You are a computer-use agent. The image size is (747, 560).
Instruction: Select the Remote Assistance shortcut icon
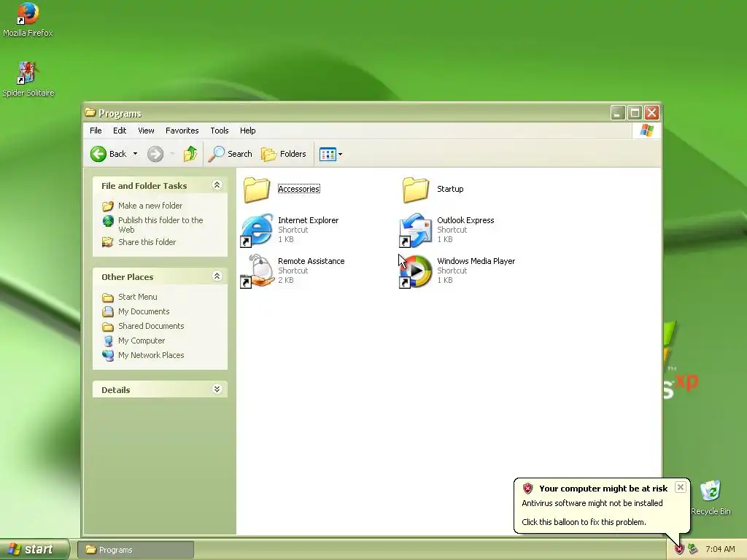[x=257, y=271]
